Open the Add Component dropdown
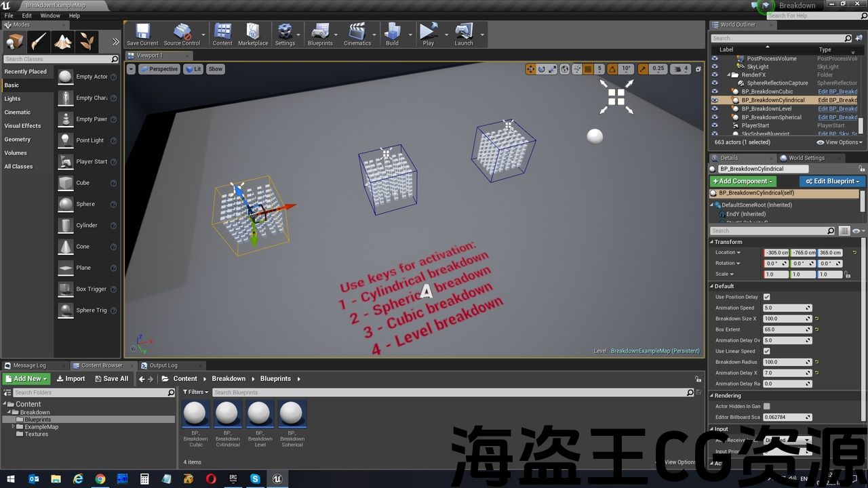The width and height of the screenshot is (868, 488). coord(743,181)
